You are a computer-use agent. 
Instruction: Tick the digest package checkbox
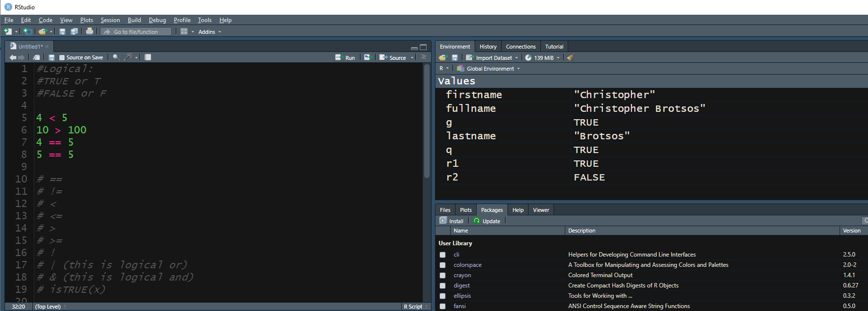(x=443, y=285)
